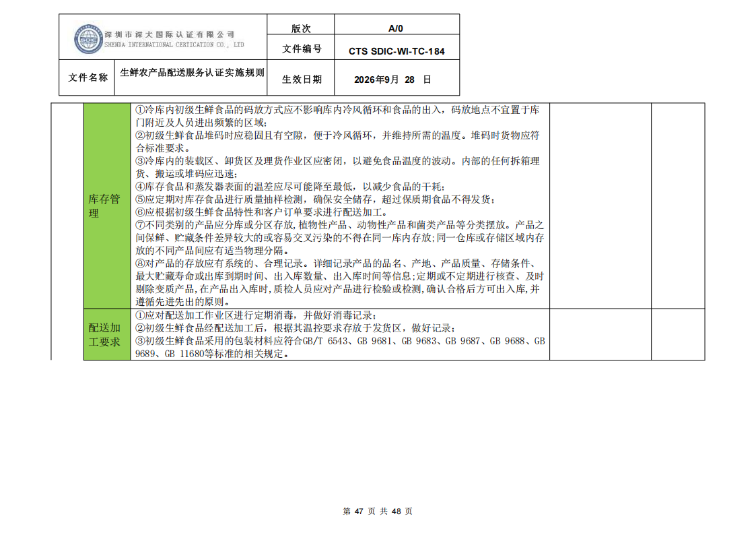The image size is (756, 535).
Task: Click the line ending 遵循先进先出的原则
Action: pos(183,302)
